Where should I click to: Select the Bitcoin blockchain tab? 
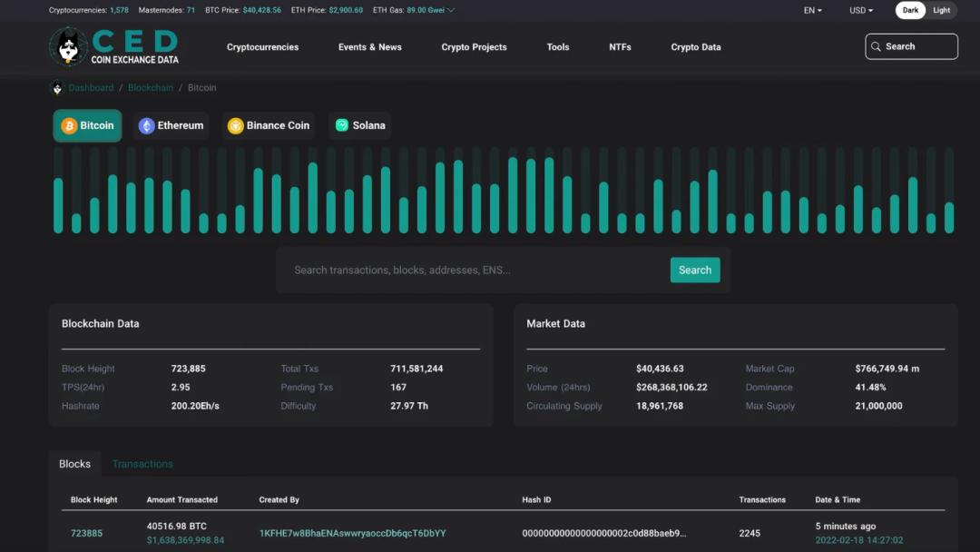point(87,125)
